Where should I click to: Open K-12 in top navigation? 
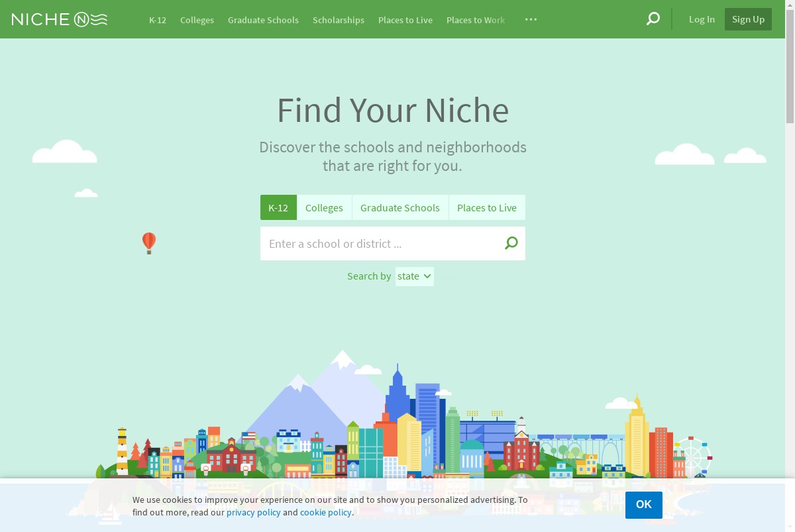[158, 20]
